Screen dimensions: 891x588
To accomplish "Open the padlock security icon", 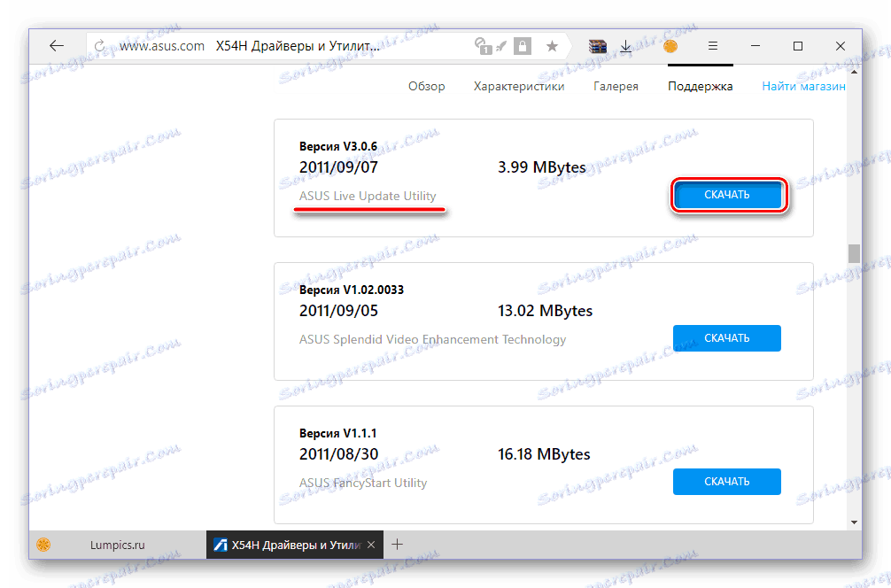I will [x=523, y=46].
